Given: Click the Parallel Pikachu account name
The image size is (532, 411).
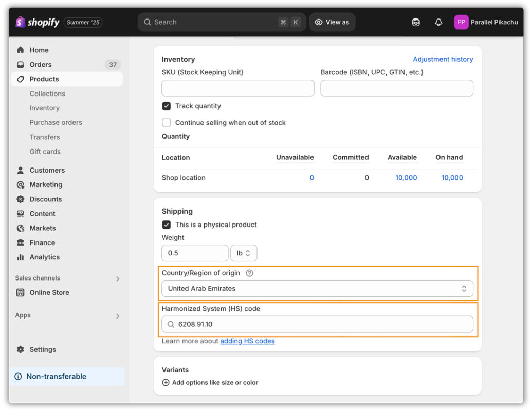Looking at the screenshot, I should (494, 22).
